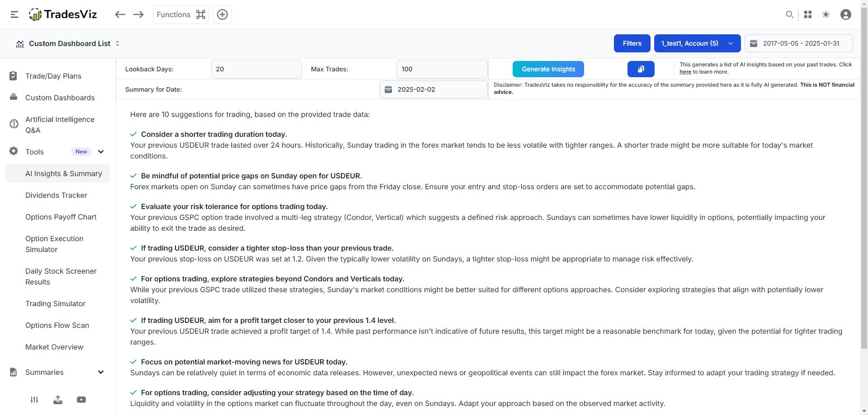Image resolution: width=868 pixels, height=415 pixels.
Task: Open Trading Simulator
Action: coord(55,303)
